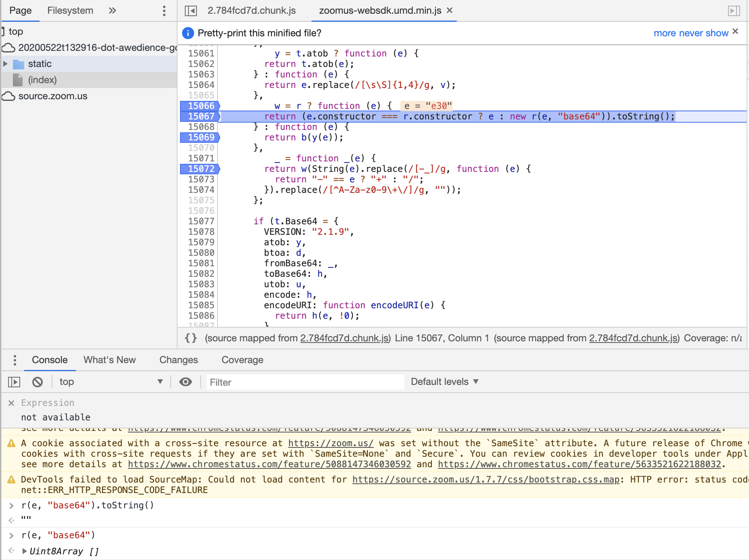Toggle the live expression eye icon
The height and width of the screenshot is (560, 749).
(186, 382)
